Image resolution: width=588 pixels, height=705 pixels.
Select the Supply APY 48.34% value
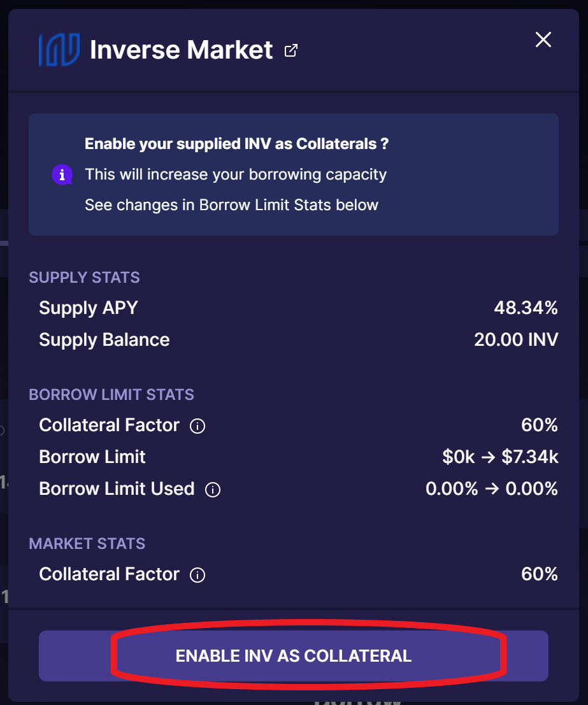526,308
